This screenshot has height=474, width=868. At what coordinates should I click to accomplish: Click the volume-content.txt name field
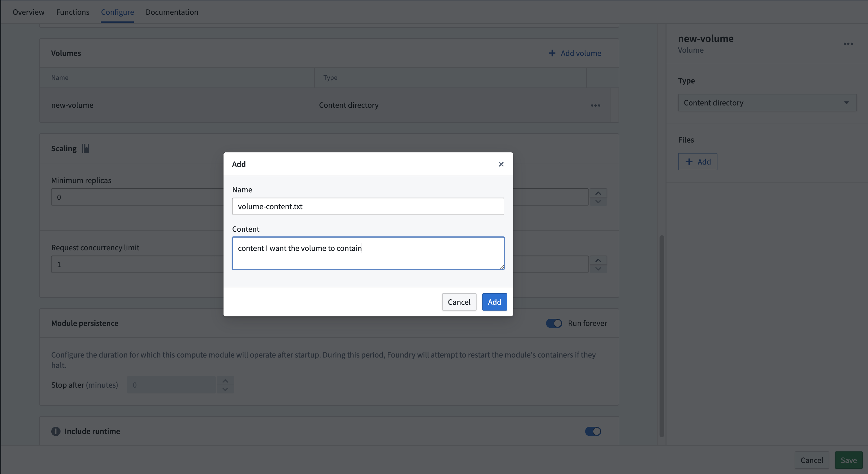click(368, 206)
